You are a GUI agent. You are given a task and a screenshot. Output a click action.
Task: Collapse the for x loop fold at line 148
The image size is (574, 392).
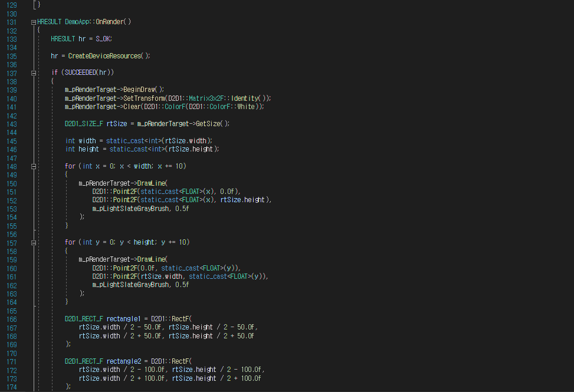click(x=33, y=166)
